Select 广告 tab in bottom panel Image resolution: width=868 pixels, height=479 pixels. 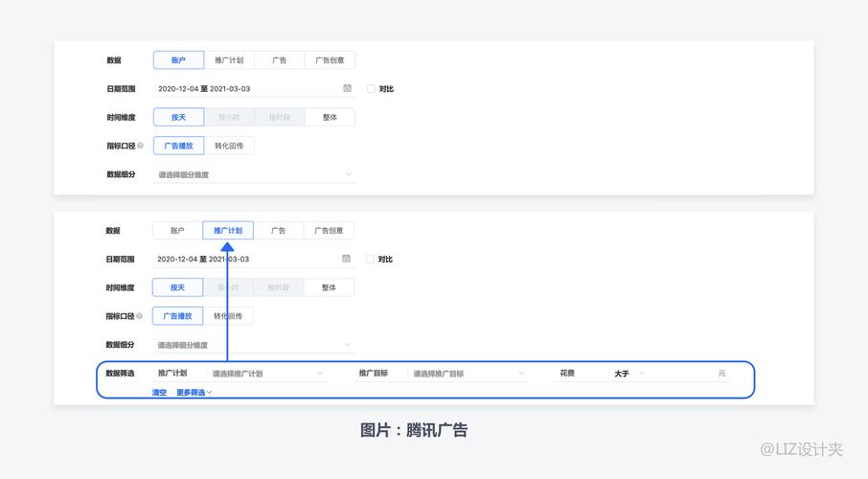(x=279, y=231)
